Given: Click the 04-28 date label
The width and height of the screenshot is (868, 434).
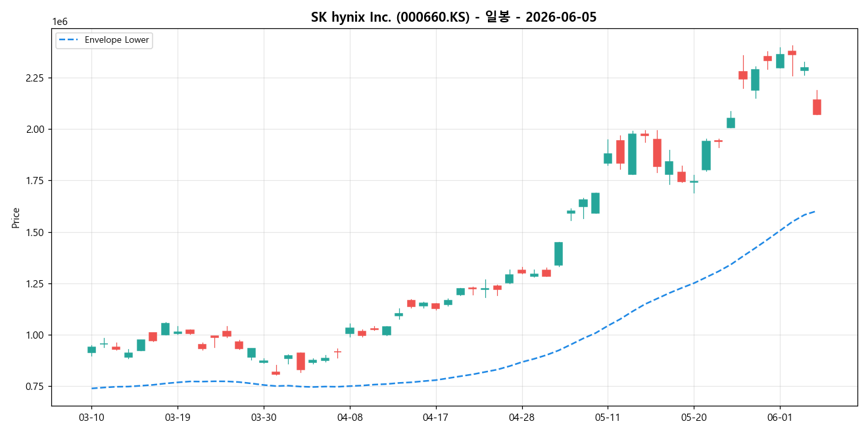Looking at the screenshot, I should [x=521, y=417].
